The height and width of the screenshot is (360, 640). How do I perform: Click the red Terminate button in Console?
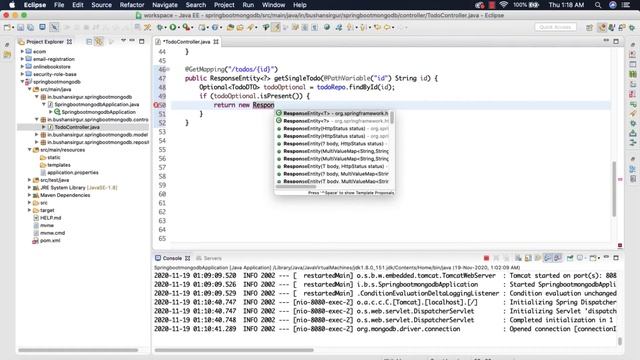tap(486, 258)
